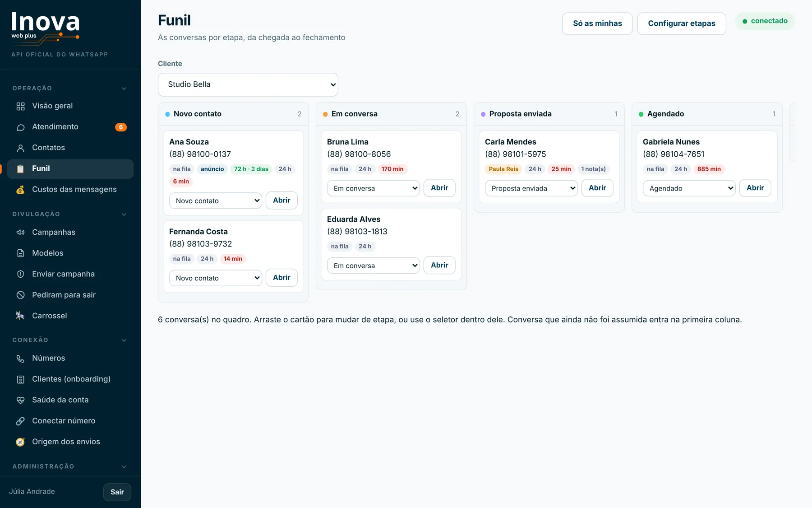Open the Saúde da conta page

coord(70,400)
